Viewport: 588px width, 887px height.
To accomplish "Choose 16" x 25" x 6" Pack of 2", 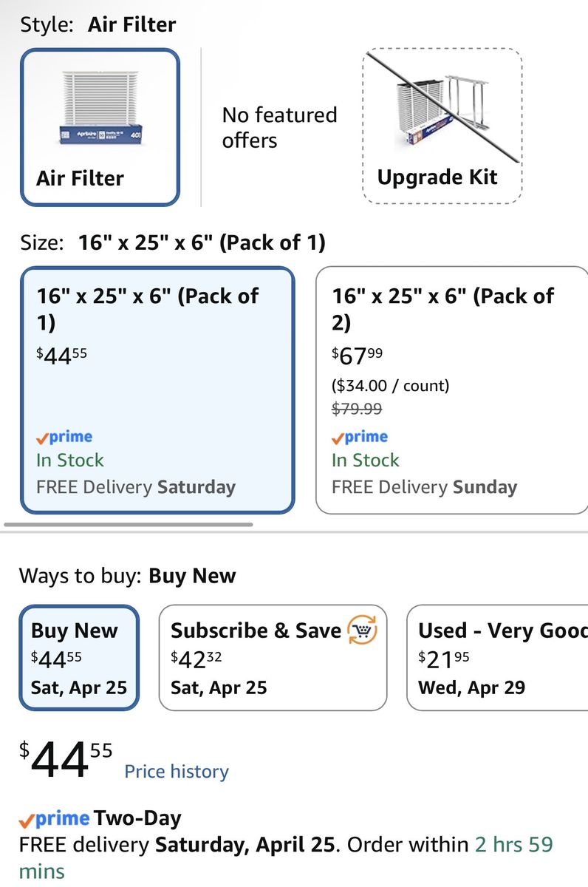I will [451, 390].
